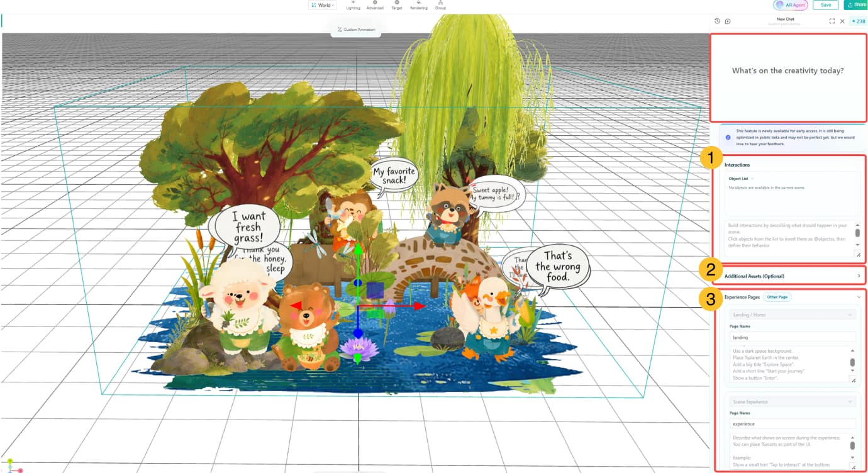Screen dimensions: 868x473
Task: Click the "I want fresh grass!" speech bubble
Action: pyautogui.click(x=248, y=226)
